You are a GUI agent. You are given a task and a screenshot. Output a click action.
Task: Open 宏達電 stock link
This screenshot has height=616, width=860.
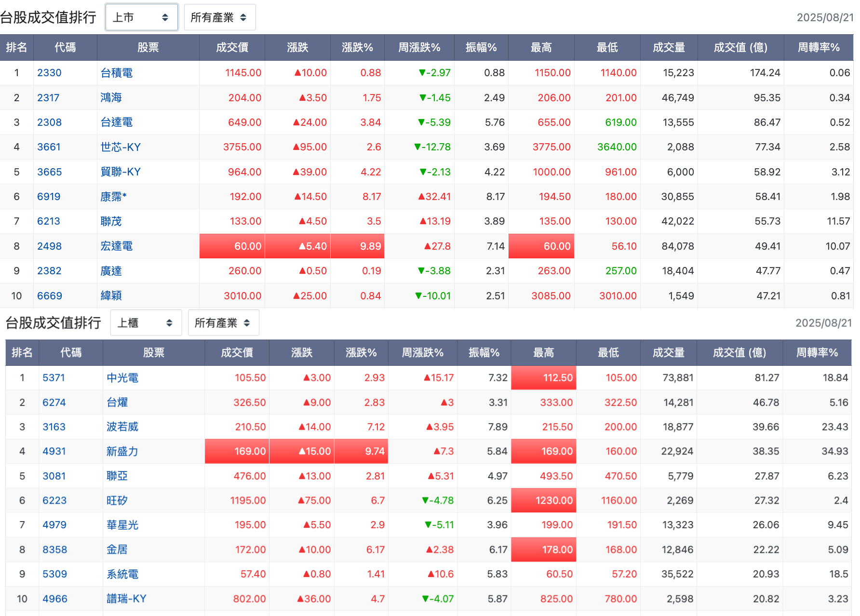[x=117, y=246]
